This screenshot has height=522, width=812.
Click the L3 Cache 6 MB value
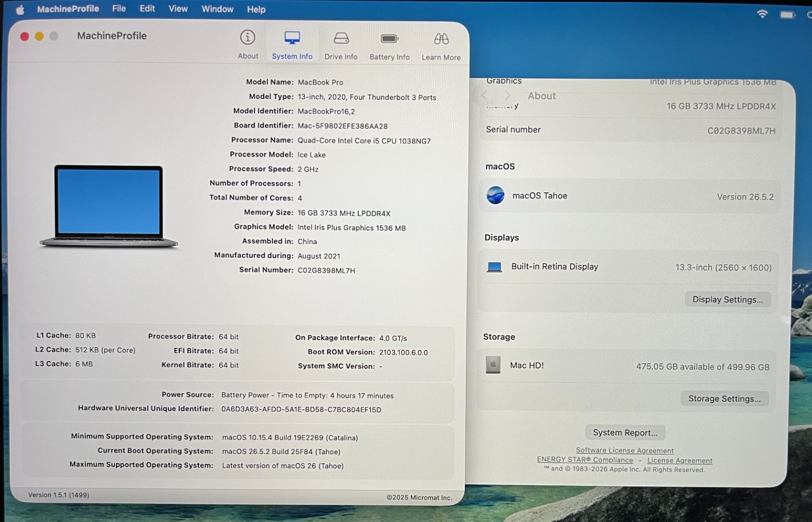[84, 364]
